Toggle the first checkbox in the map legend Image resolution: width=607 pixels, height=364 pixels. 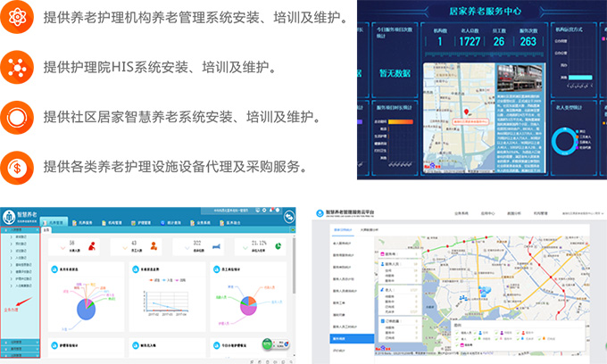point(455,334)
